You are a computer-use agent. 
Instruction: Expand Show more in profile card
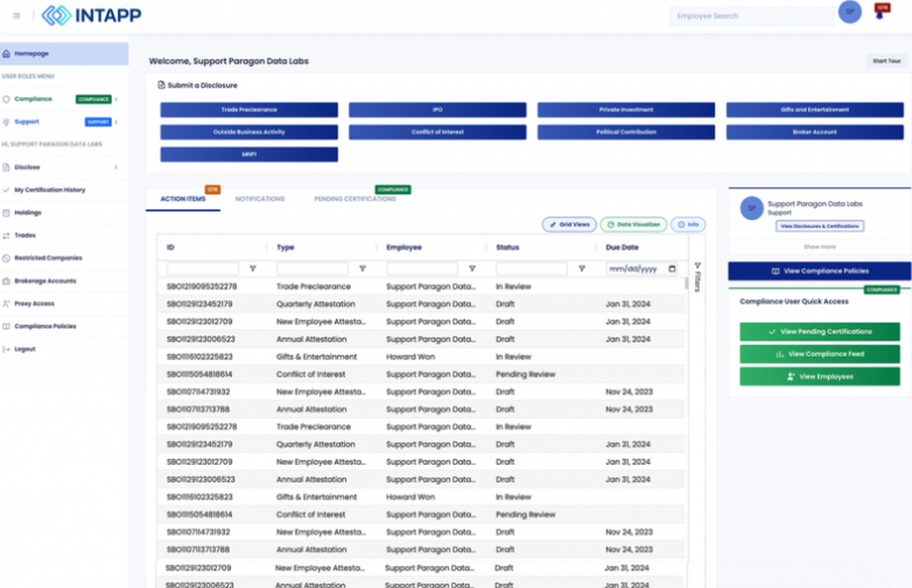point(820,247)
